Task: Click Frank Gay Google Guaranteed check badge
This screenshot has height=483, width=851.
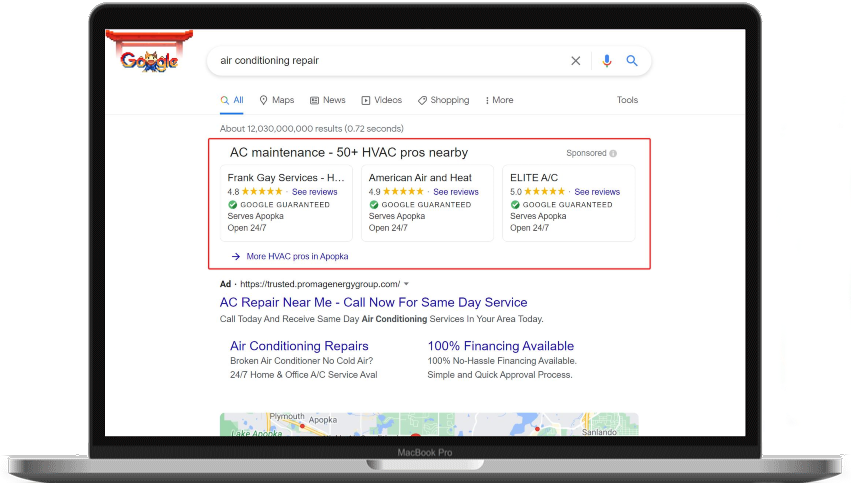Action: point(232,205)
